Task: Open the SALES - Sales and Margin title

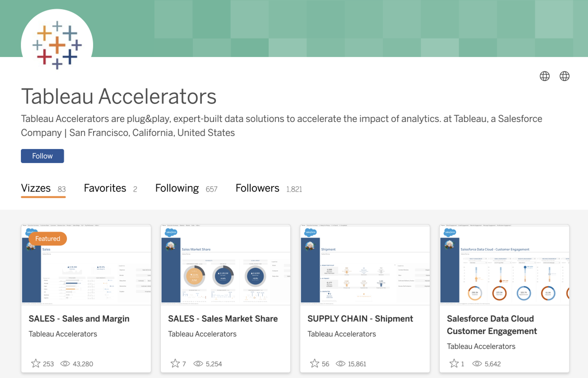Action: coord(79,319)
